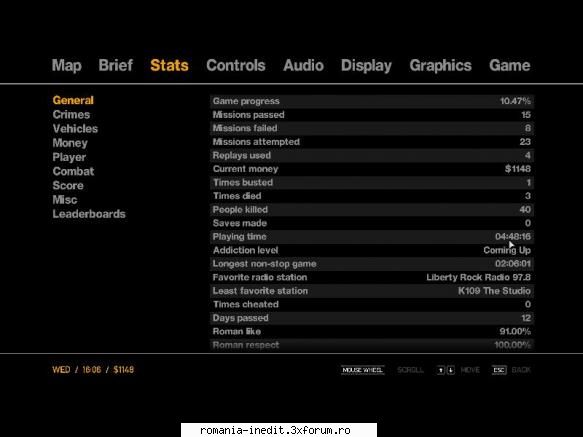The width and height of the screenshot is (583, 437).
Task: Select the Misc stats category
Action: (65, 199)
